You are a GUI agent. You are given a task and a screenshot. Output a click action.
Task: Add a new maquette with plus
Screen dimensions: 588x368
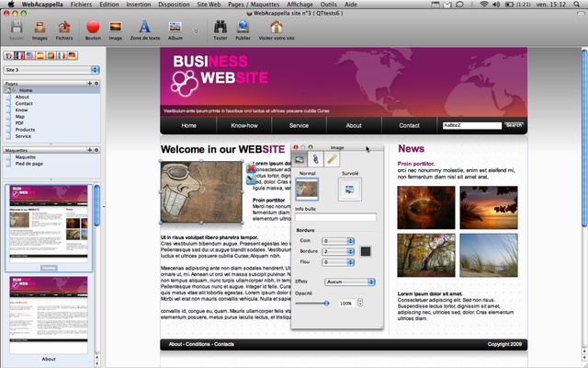[90, 150]
